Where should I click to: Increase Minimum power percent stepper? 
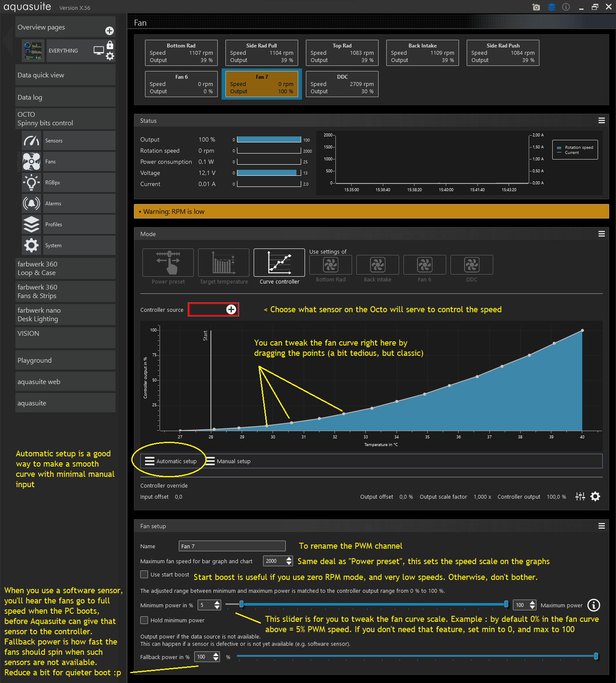click(x=217, y=603)
